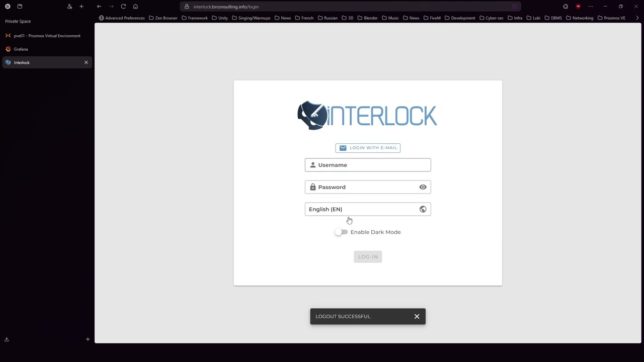This screenshot has width=644, height=362.
Task: Open the Music bookmark folder
Action: pyautogui.click(x=390, y=18)
